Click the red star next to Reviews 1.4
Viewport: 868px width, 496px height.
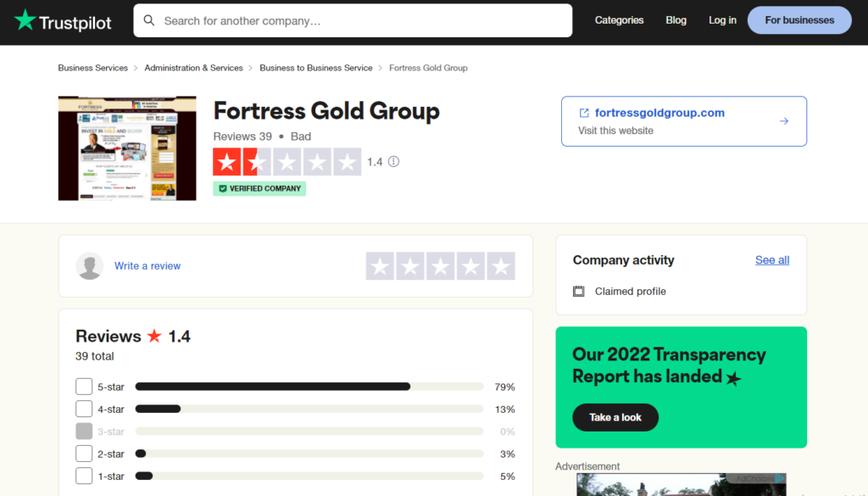click(x=154, y=336)
